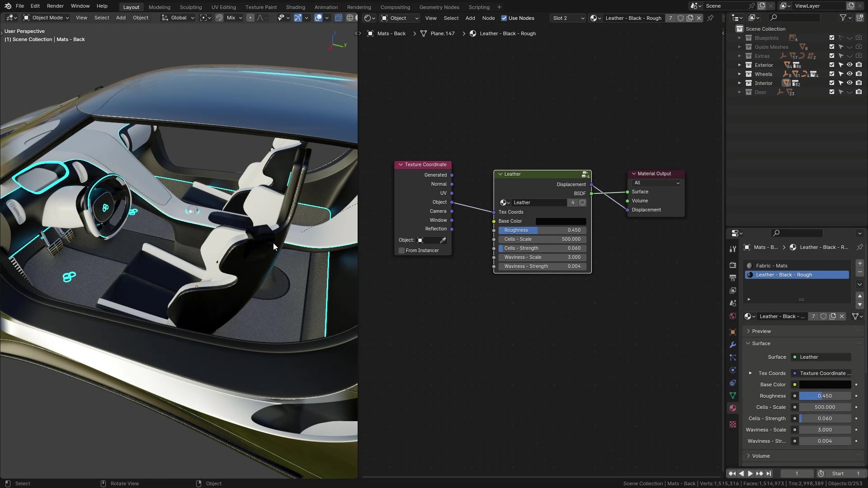Hide Exterior collection in viewport
The width and height of the screenshot is (868, 488).
850,65
